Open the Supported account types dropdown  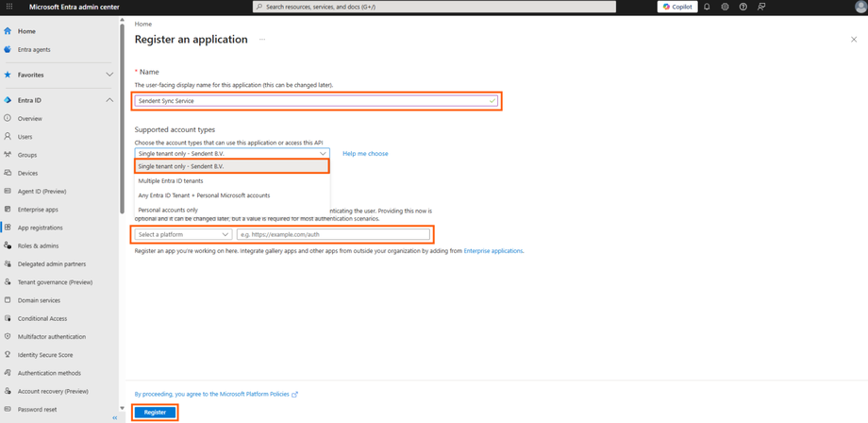click(x=232, y=153)
